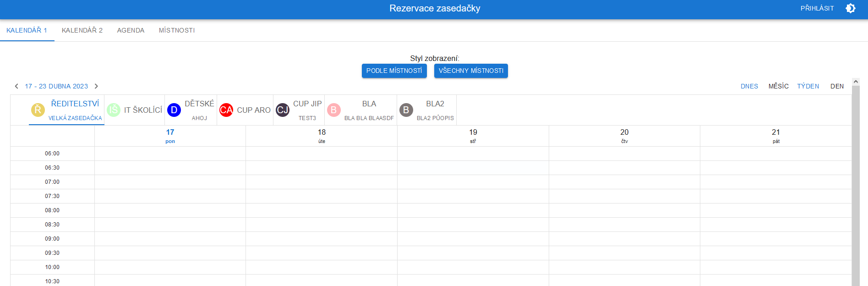Select the blue Dětské room avatar

coord(174,110)
